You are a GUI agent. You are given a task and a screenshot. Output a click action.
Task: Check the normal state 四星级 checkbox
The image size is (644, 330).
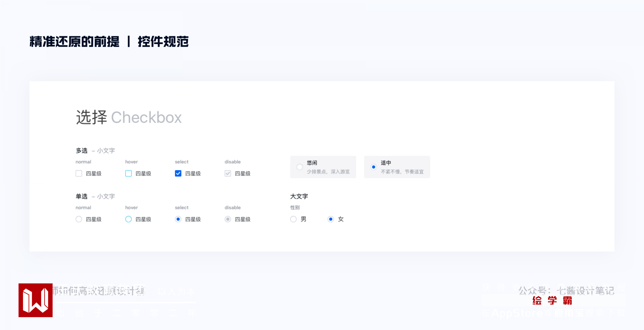click(x=79, y=173)
